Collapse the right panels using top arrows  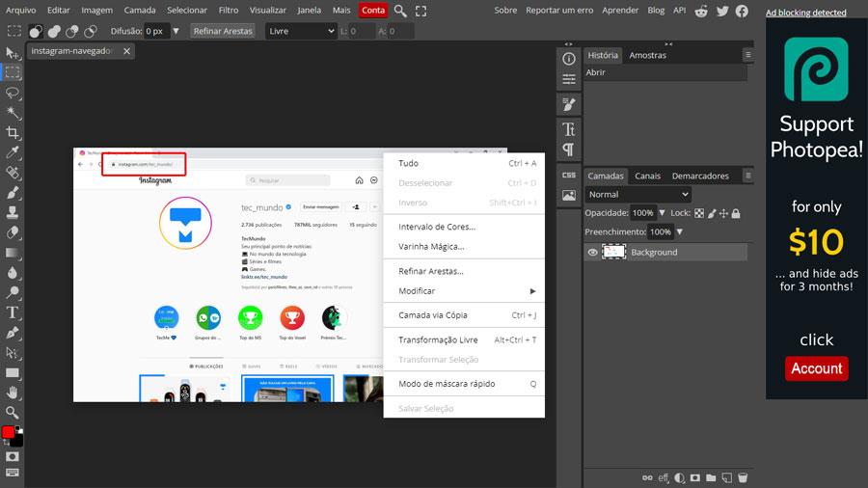click(668, 43)
